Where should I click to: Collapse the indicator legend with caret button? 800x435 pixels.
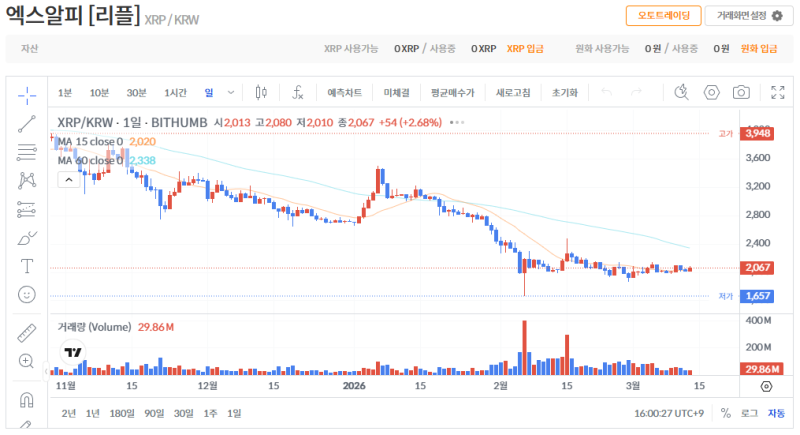[x=69, y=180]
